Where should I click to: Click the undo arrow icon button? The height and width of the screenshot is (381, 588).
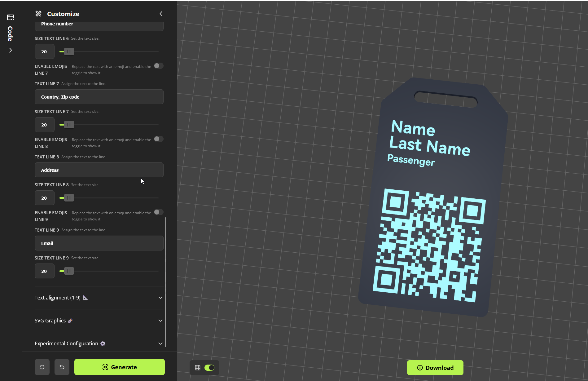coord(62,367)
